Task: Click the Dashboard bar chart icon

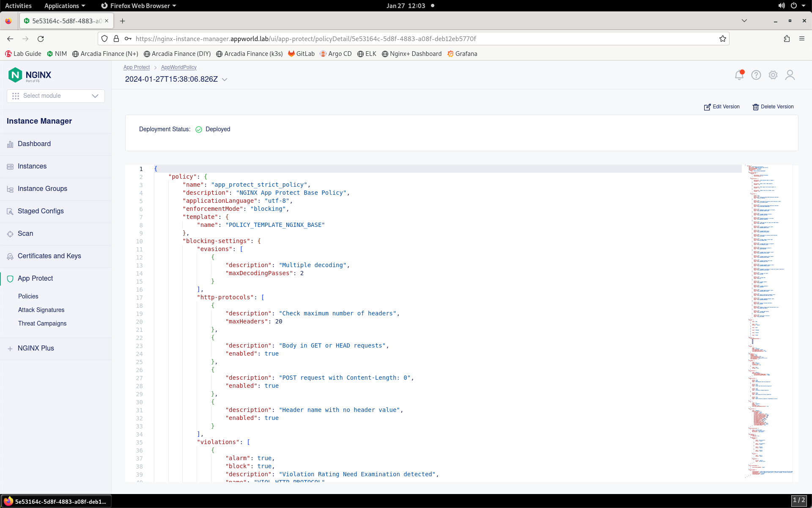Action: pyautogui.click(x=10, y=144)
